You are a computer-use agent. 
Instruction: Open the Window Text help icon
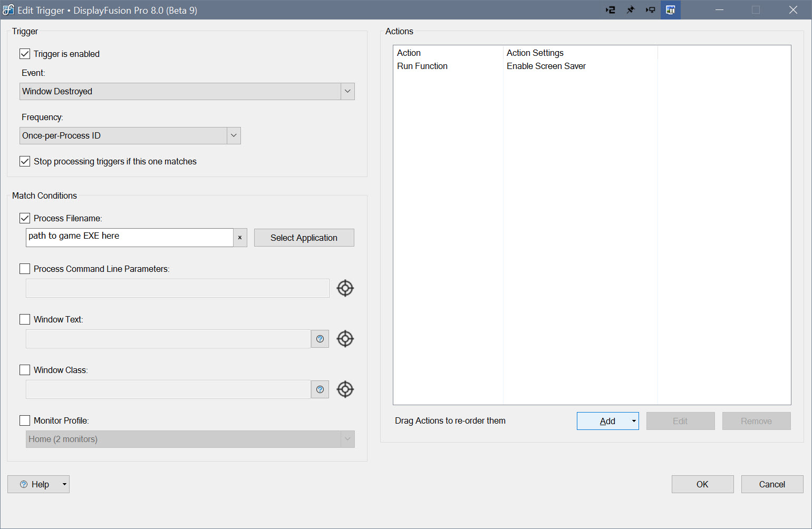coord(320,339)
